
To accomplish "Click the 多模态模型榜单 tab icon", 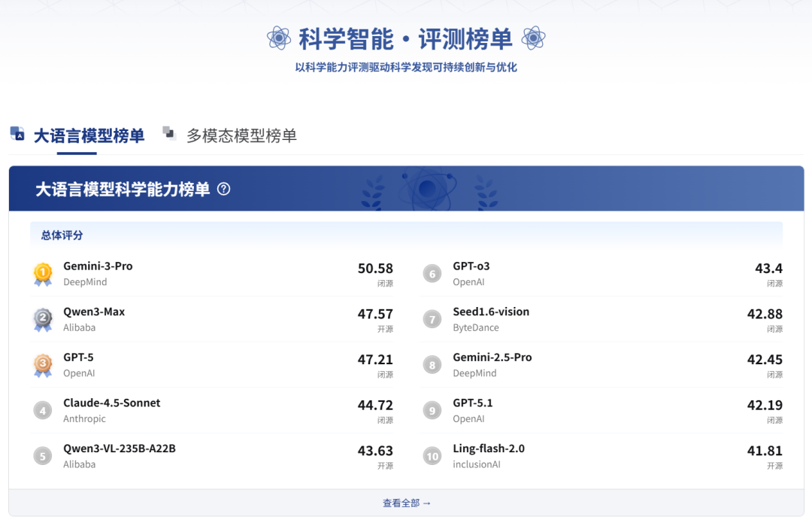I will coord(169,132).
